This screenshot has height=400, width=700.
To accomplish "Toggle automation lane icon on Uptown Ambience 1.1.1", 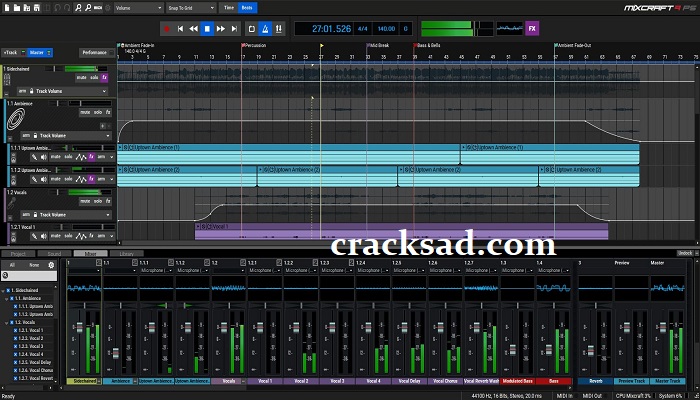I will 81,157.
